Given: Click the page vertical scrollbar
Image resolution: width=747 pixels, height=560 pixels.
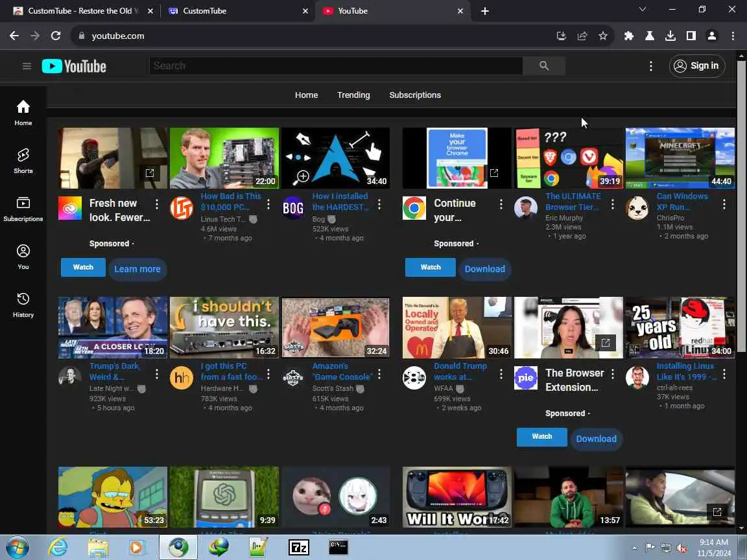Looking at the screenshot, I should [x=741, y=205].
